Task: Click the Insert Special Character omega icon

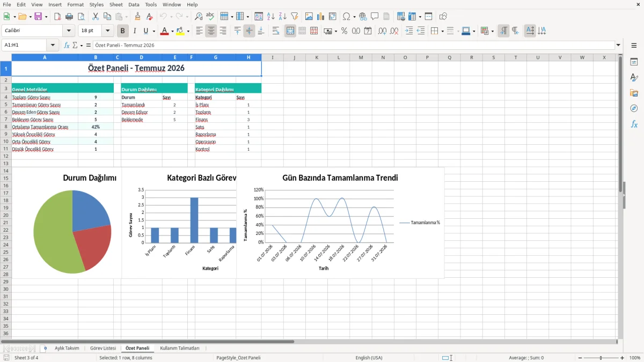Action: pos(347,17)
